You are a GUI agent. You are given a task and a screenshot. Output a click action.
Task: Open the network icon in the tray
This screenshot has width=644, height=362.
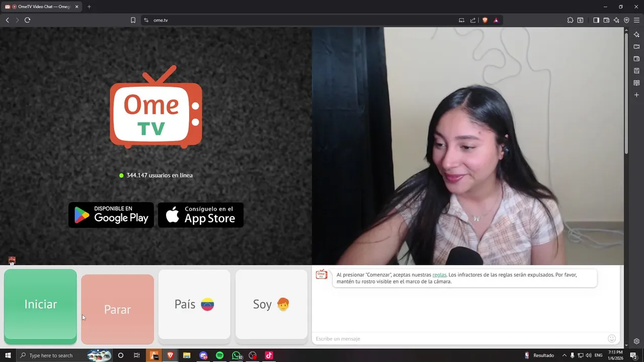tap(580, 355)
